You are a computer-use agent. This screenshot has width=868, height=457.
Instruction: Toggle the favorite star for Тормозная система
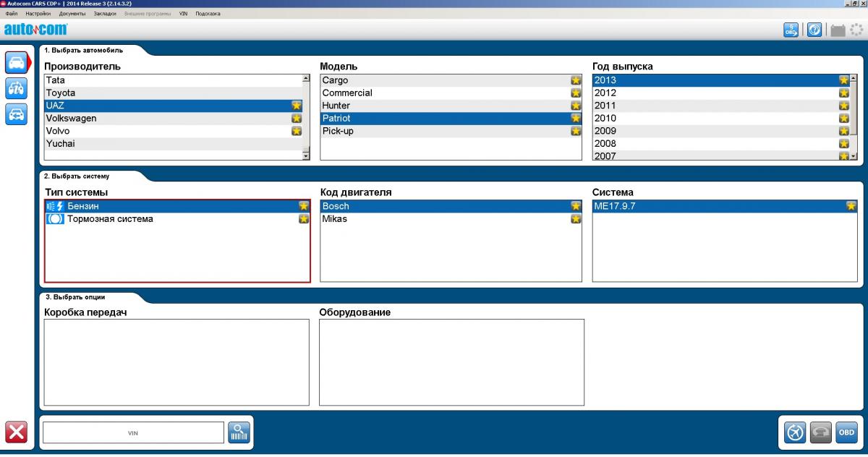(304, 219)
